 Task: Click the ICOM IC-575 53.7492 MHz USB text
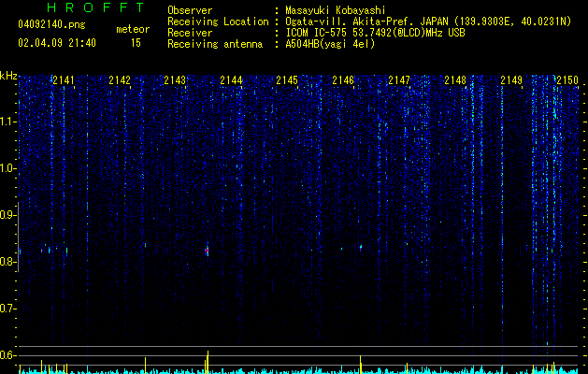tap(375, 33)
